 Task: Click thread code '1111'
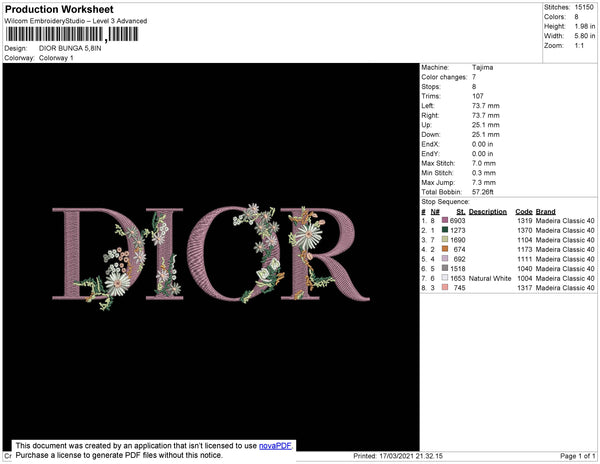click(x=525, y=259)
